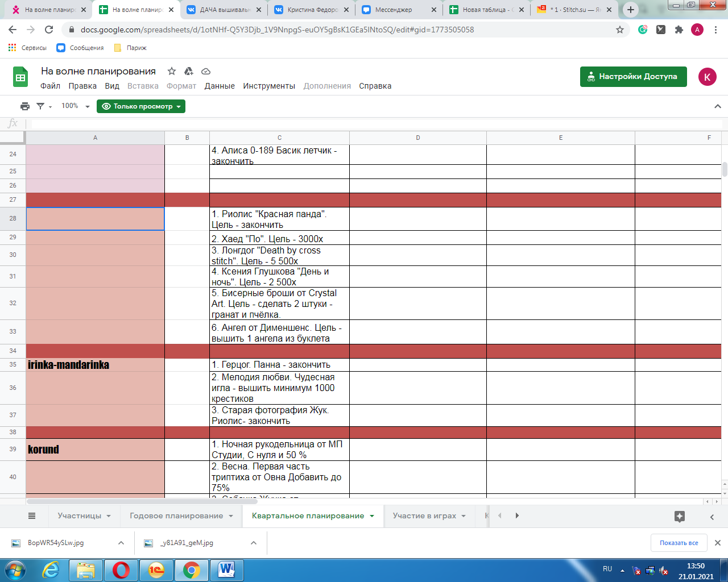The height and width of the screenshot is (582, 728).
Task: Expand the Участие в играх tab menu arrow
Action: pyautogui.click(x=464, y=516)
